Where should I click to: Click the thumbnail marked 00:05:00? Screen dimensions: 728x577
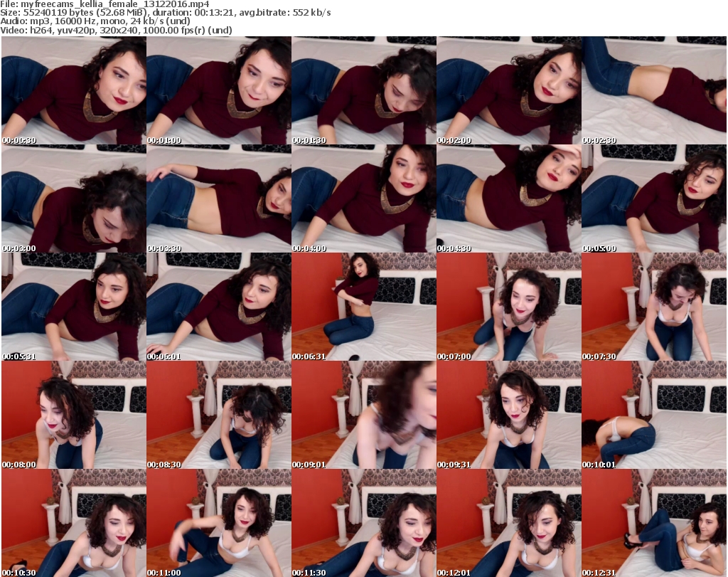(653, 198)
